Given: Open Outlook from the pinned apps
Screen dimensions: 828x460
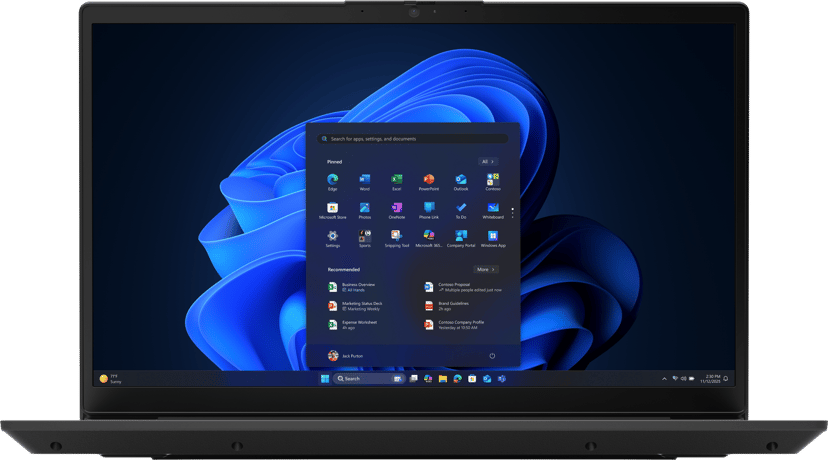Looking at the screenshot, I should [461, 181].
